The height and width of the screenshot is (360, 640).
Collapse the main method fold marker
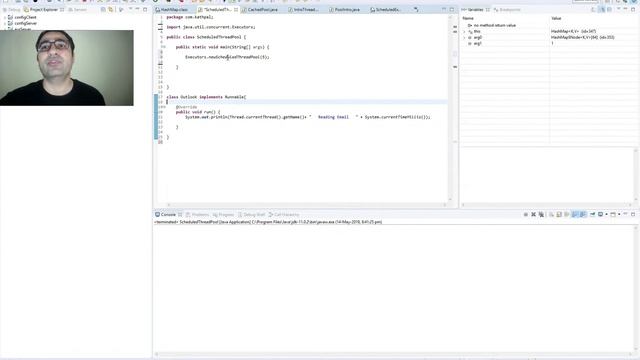(x=163, y=47)
